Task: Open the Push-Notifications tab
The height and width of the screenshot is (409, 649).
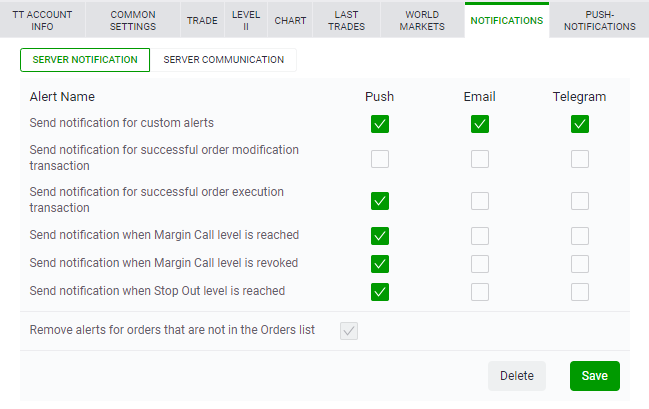Action: pos(599,20)
